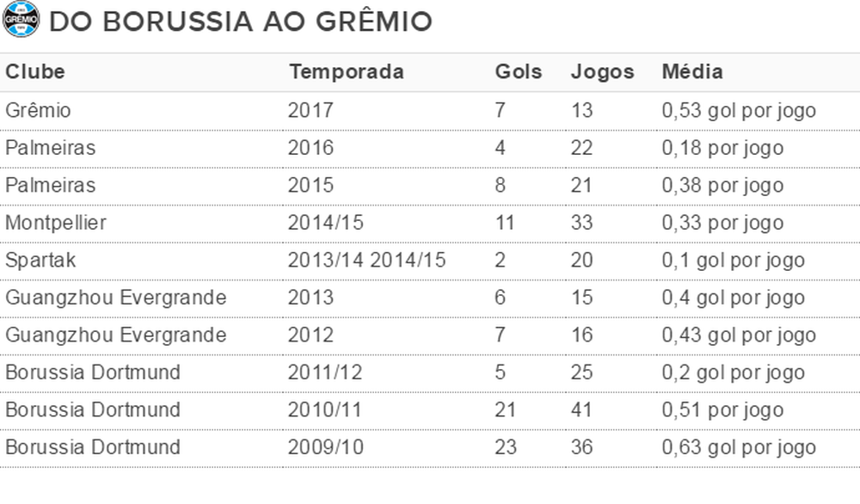Click the Grêmio club crest icon

tap(21, 20)
